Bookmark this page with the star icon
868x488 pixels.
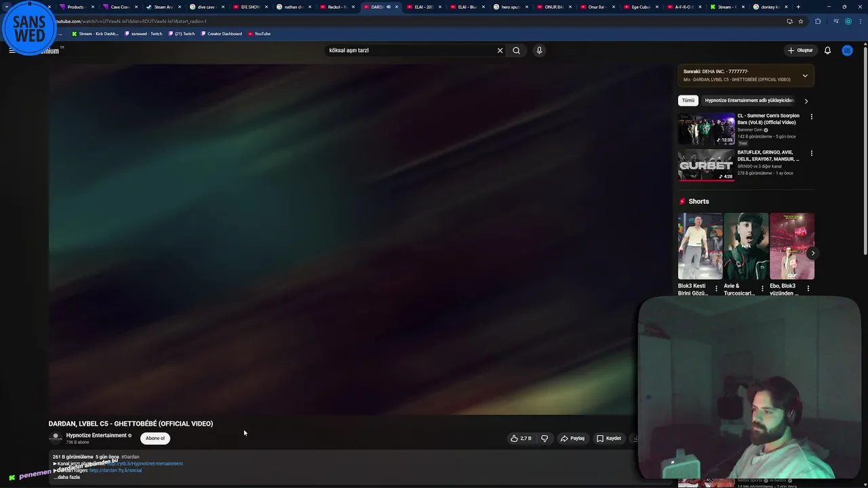click(801, 21)
